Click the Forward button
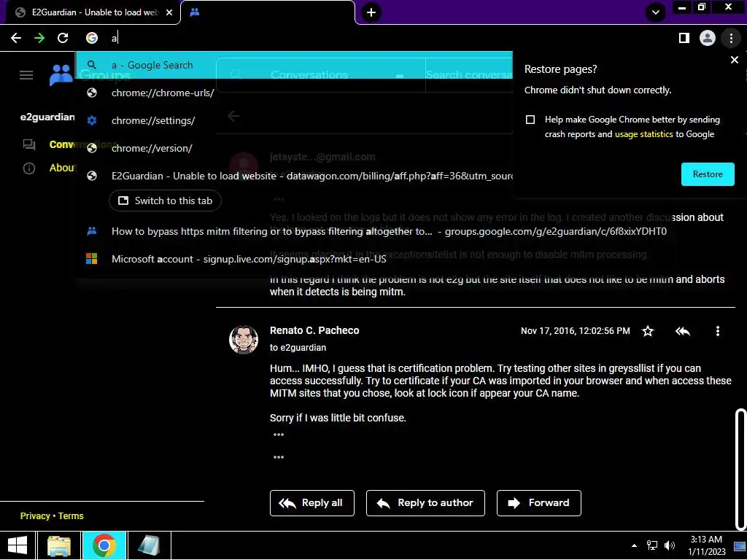 539,503
